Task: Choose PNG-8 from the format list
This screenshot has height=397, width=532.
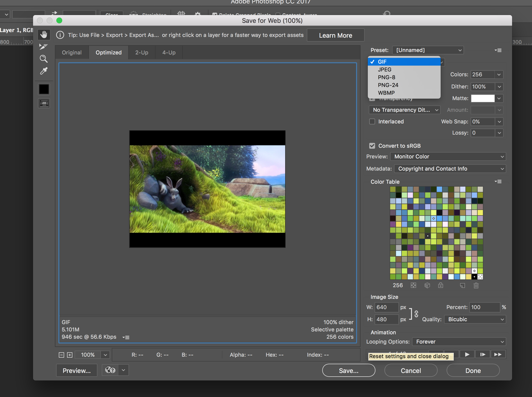Action: pyautogui.click(x=404, y=77)
